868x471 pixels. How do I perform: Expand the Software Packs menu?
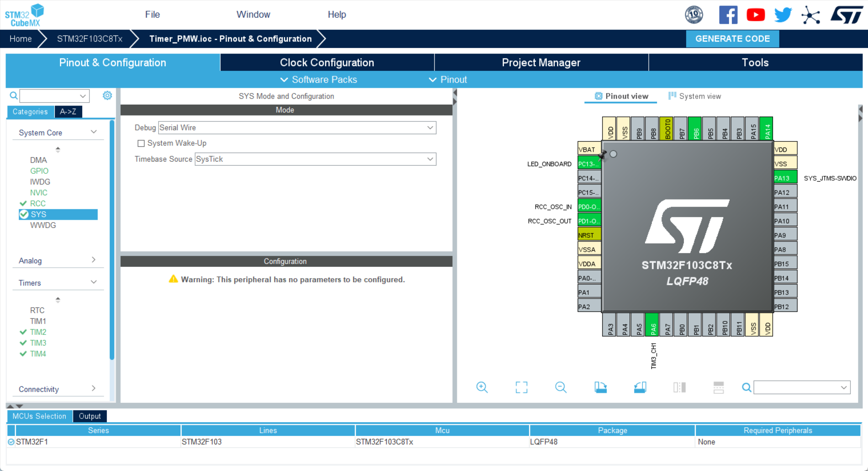pyautogui.click(x=318, y=79)
